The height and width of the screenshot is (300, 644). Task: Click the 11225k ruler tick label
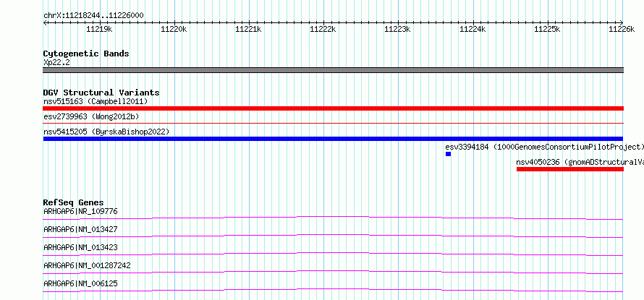[x=548, y=29]
